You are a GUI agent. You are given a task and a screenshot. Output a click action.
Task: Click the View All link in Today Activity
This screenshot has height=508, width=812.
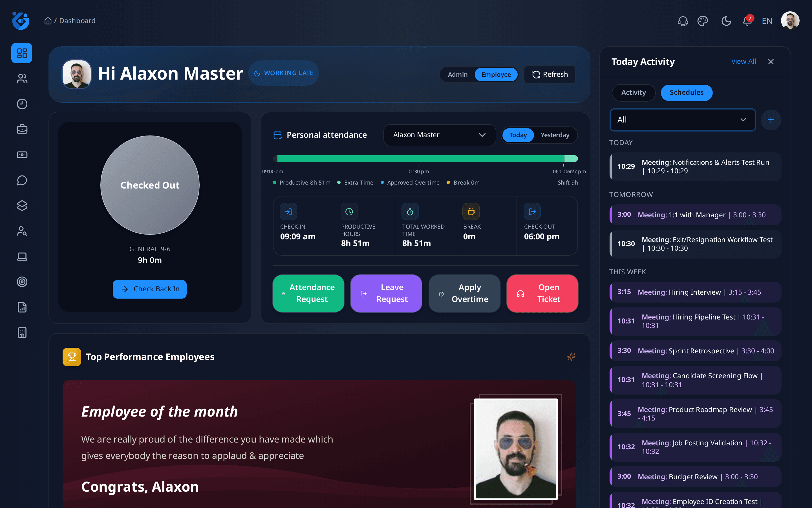coord(743,62)
